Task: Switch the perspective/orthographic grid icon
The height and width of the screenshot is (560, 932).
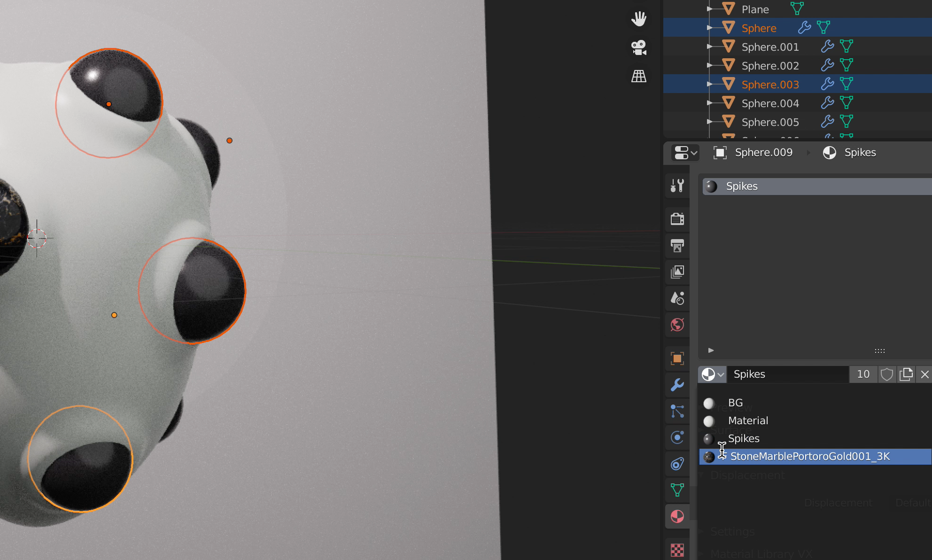Action: click(638, 76)
